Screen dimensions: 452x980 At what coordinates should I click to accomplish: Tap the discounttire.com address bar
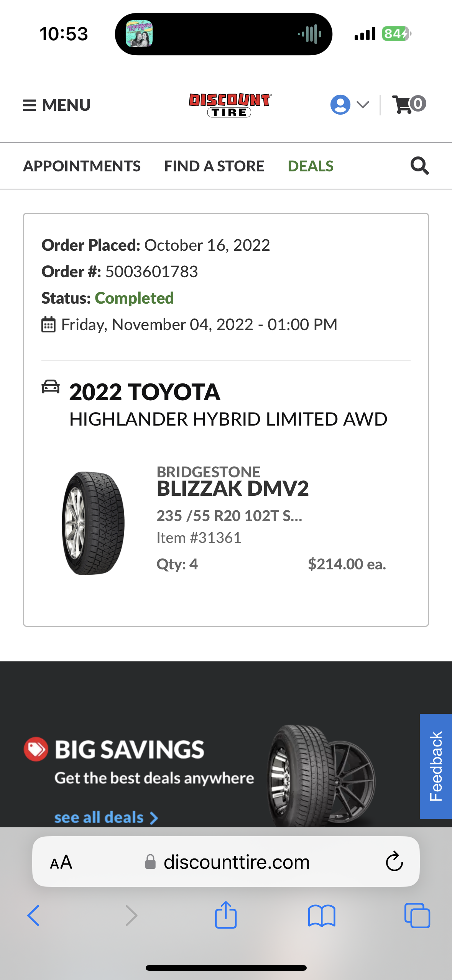click(x=236, y=862)
